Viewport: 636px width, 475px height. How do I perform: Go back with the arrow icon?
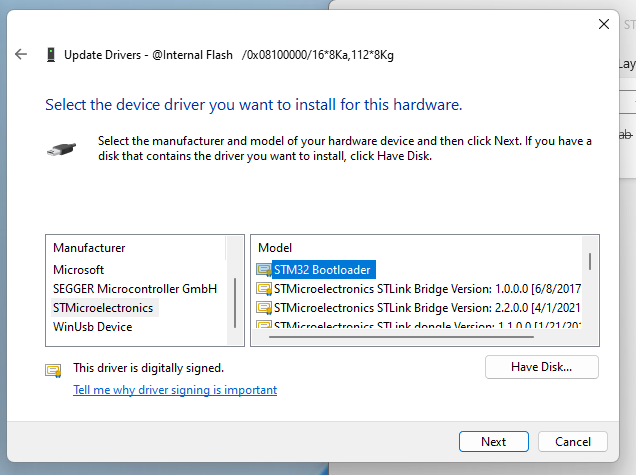pos(21,54)
